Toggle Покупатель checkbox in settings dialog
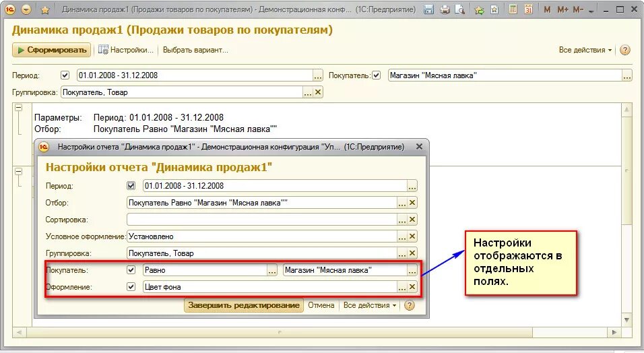This screenshot has width=644, height=353. [131, 270]
